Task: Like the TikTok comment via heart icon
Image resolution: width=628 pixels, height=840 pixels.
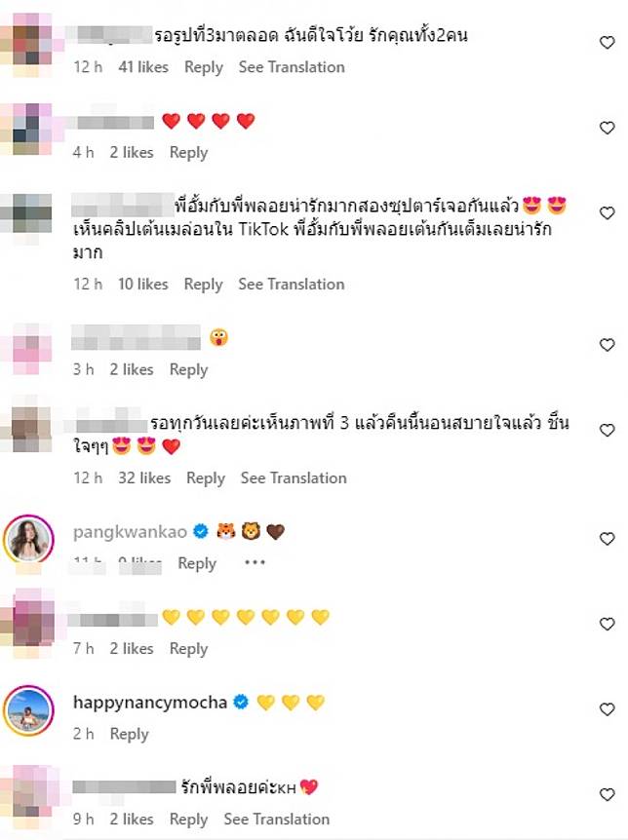Action: pyautogui.click(x=607, y=212)
